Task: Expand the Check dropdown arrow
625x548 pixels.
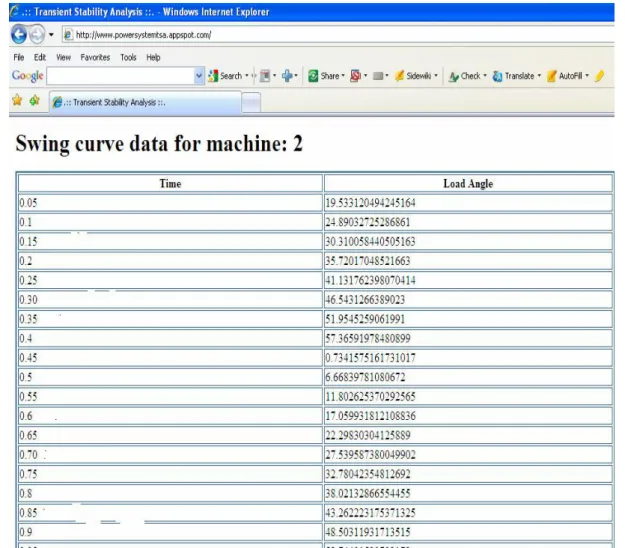Action: [x=485, y=75]
